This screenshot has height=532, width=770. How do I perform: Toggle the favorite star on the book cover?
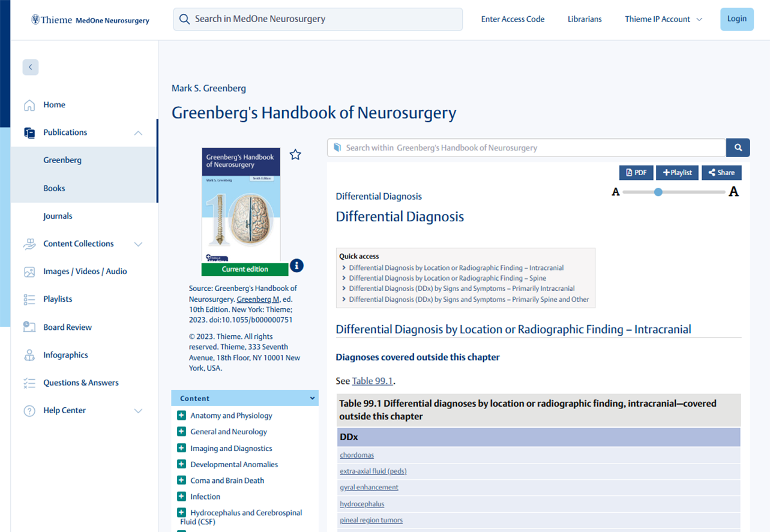pos(295,154)
